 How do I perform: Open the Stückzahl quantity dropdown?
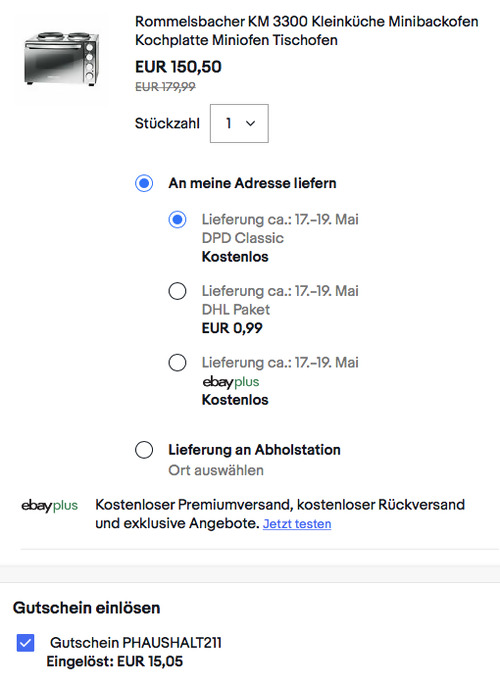[239, 123]
